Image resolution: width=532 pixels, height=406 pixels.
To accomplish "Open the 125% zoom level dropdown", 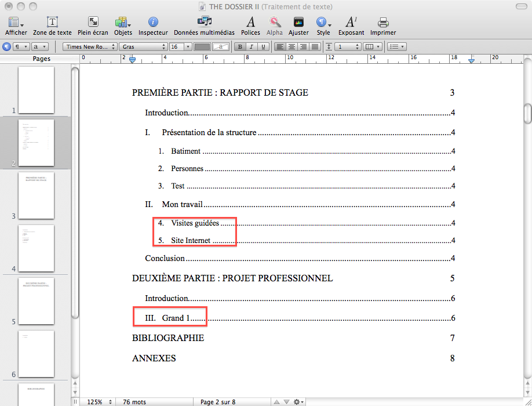I will coord(97,401).
